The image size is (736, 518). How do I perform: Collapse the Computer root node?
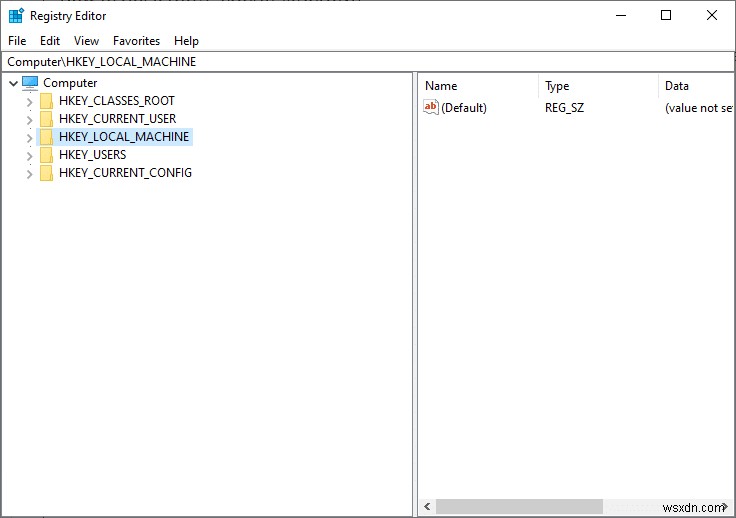[14, 84]
